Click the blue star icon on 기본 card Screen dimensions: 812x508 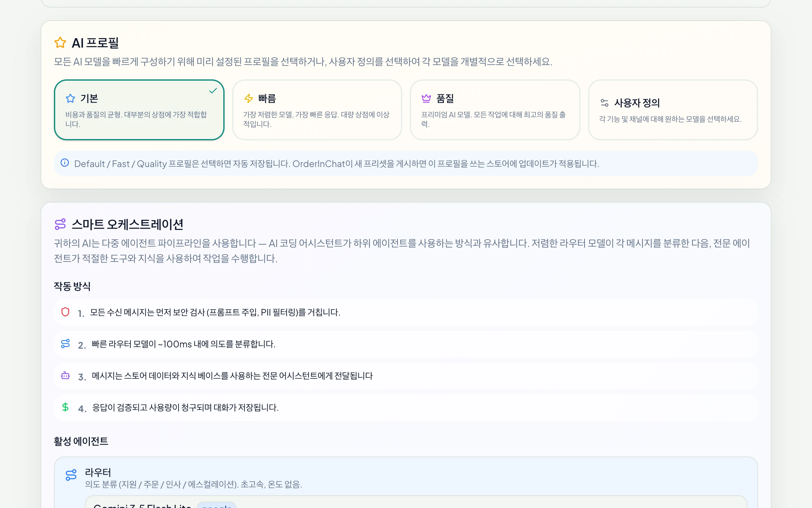point(70,98)
